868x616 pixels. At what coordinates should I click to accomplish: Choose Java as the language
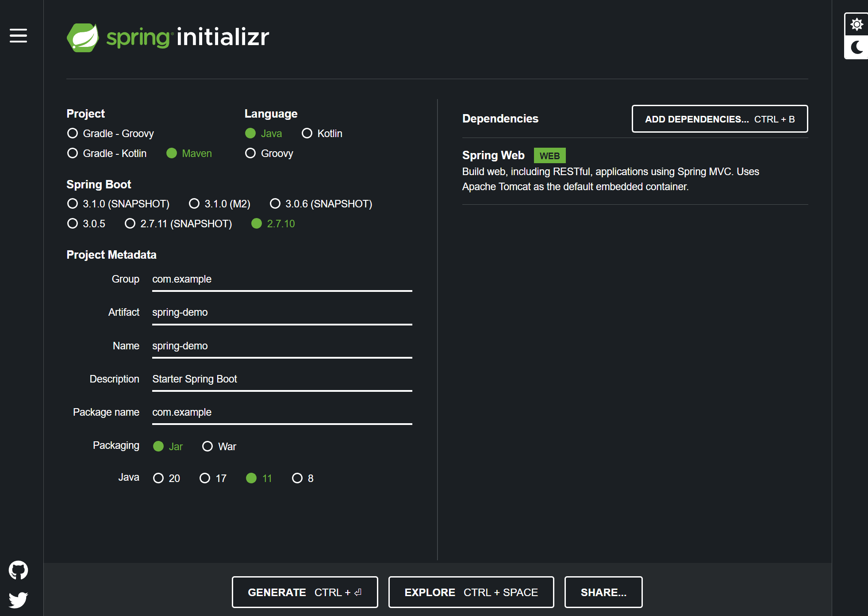(263, 134)
